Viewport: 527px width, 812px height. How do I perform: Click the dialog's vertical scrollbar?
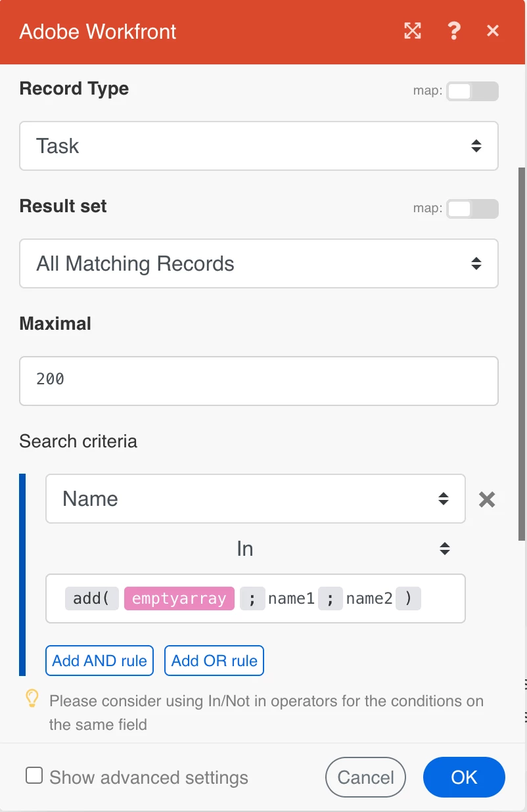522,355
